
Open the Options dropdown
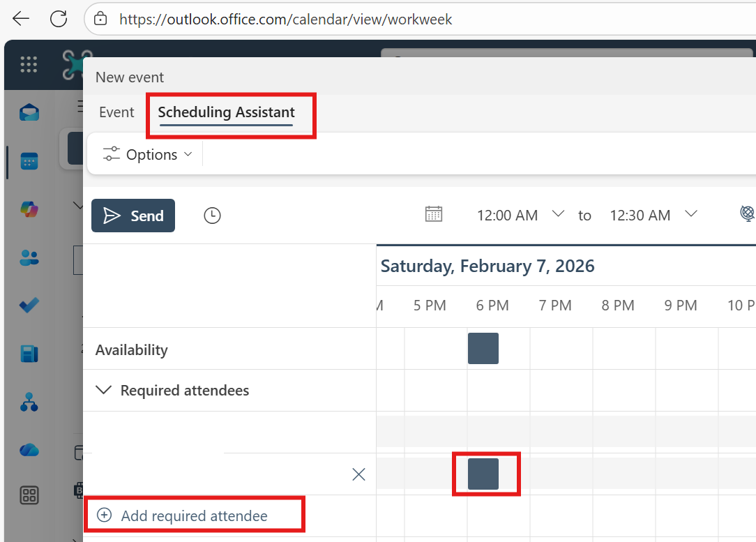[x=148, y=155]
